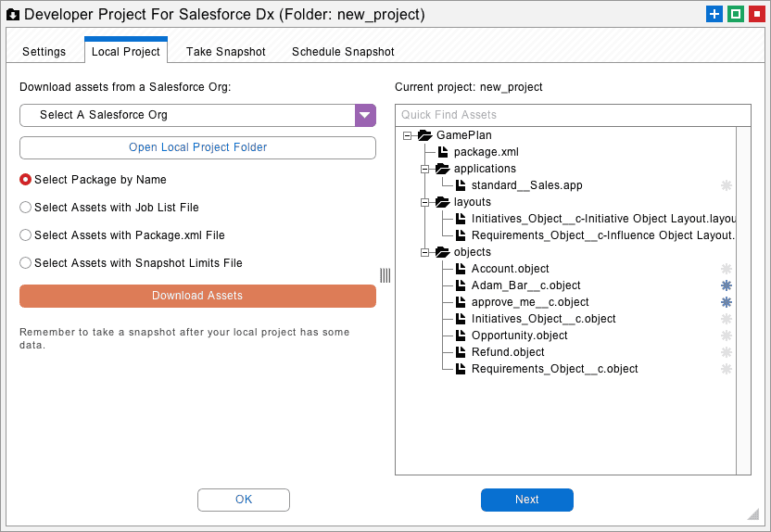Choose Select Assets with Snapshot Limits File

tap(26, 263)
